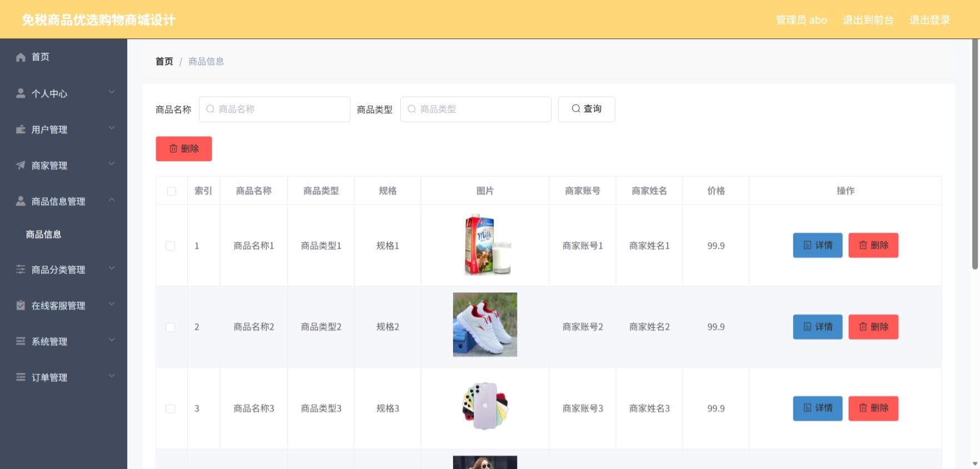Click the list icon next to 系统管理
This screenshot has width=980, height=469.
point(21,341)
